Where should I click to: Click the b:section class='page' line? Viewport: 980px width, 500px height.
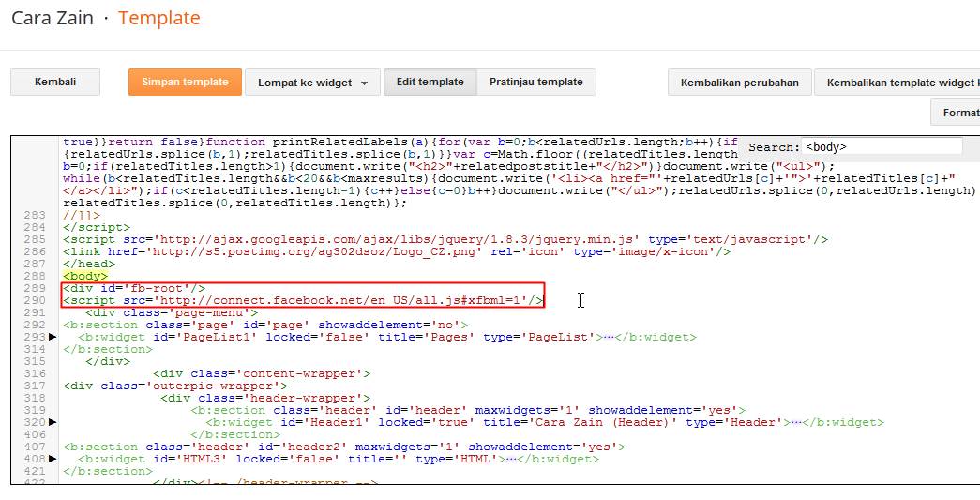(x=265, y=325)
